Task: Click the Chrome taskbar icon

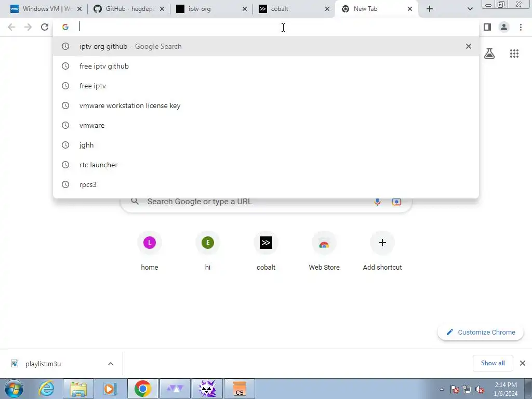Action: [x=142, y=389]
